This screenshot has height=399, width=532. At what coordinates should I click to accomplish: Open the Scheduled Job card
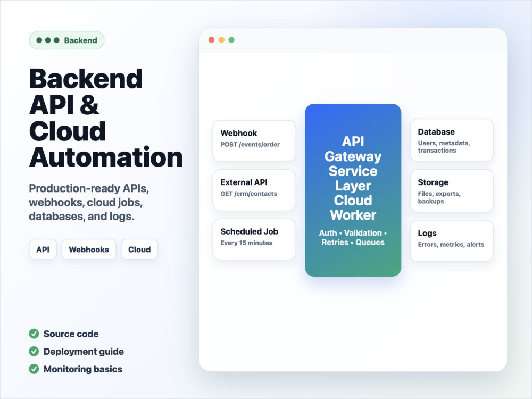point(254,239)
